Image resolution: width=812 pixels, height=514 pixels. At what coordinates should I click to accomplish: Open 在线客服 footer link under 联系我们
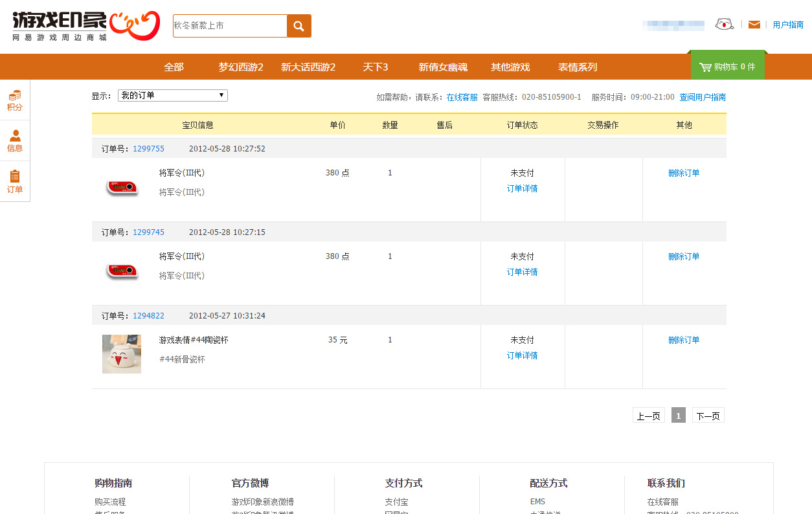[663, 502]
